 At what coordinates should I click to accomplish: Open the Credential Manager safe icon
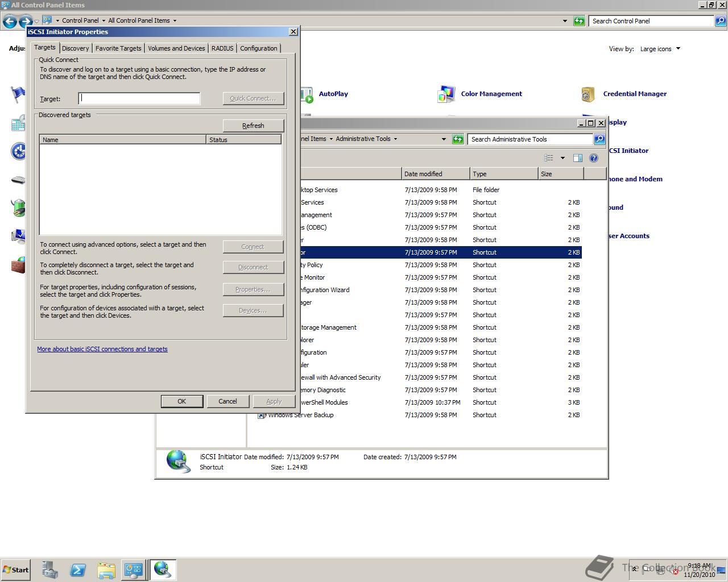[588, 94]
